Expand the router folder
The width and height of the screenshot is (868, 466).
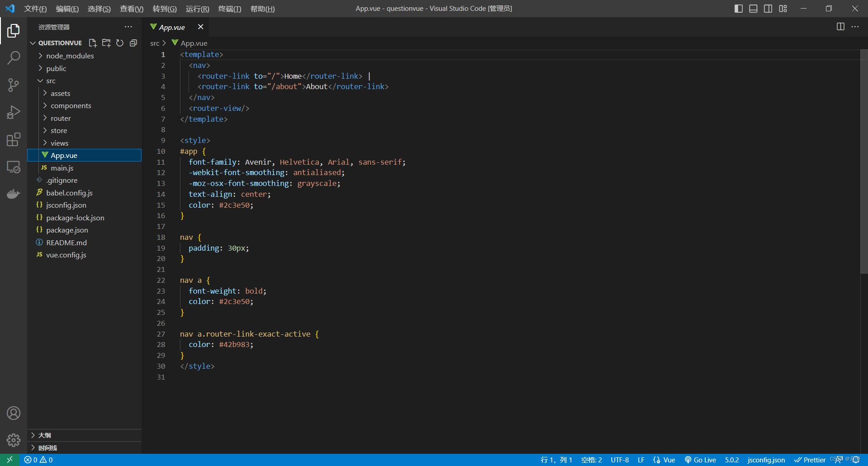84,118
